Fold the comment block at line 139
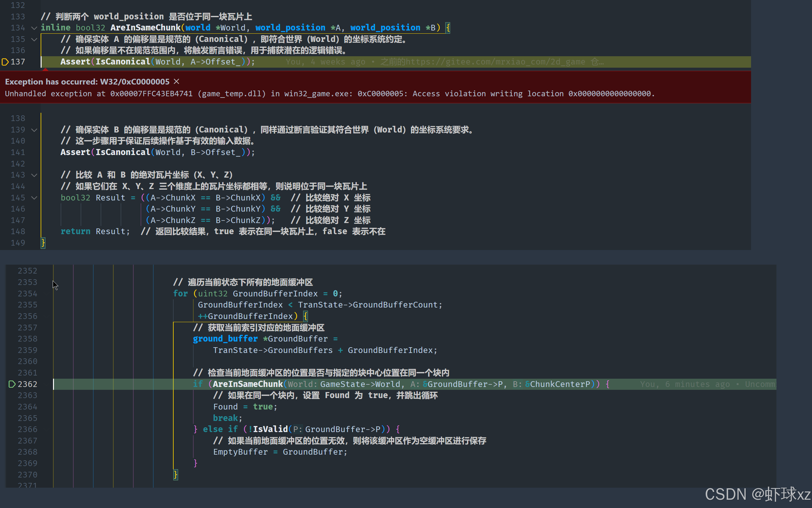Screen dimensions: 812x508 coord(34,130)
